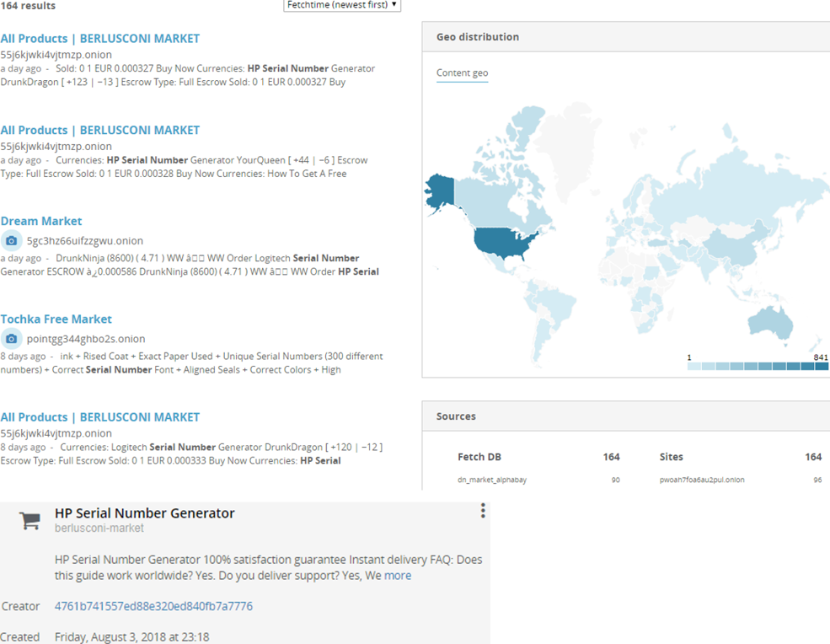Click the Sites column header
The height and width of the screenshot is (644, 830).
click(x=672, y=457)
